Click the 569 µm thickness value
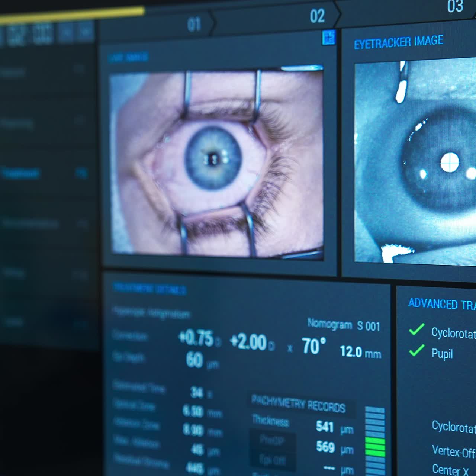The width and height of the screenshot is (476, 476). [335, 448]
